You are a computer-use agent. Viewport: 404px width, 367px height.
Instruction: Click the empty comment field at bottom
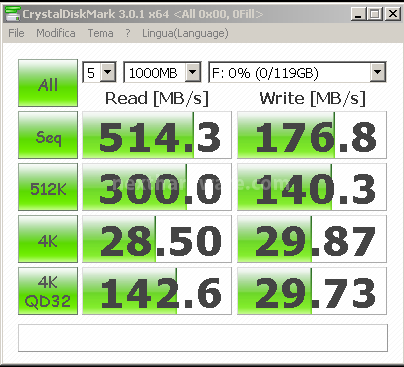(x=203, y=338)
